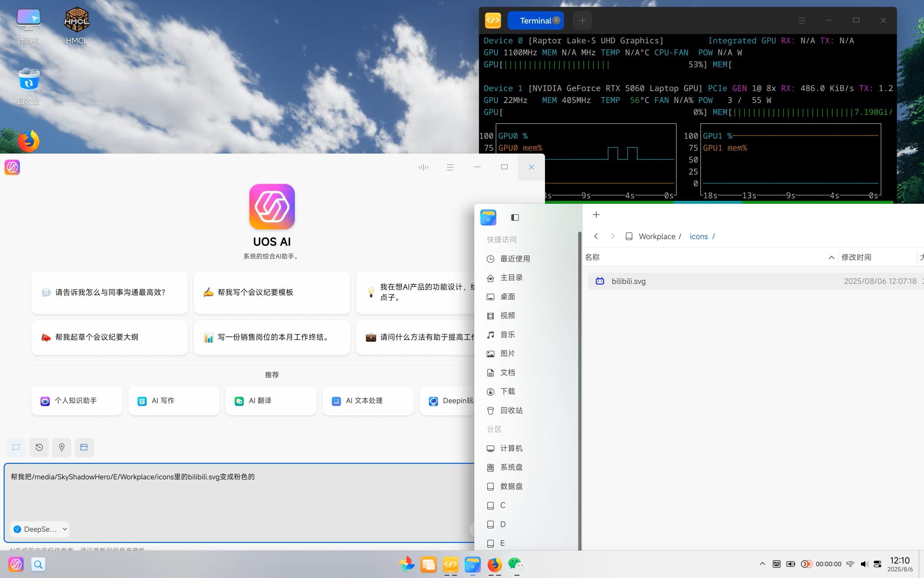Screen dimensions: 924x578
Task: Open the UOS AI hamburger menu
Action: click(450, 167)
